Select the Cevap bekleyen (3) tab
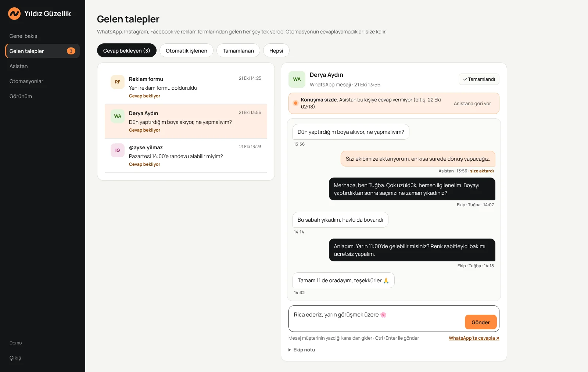Image resolution: width=588 pixels, height=372 pixels. point(127,50)
